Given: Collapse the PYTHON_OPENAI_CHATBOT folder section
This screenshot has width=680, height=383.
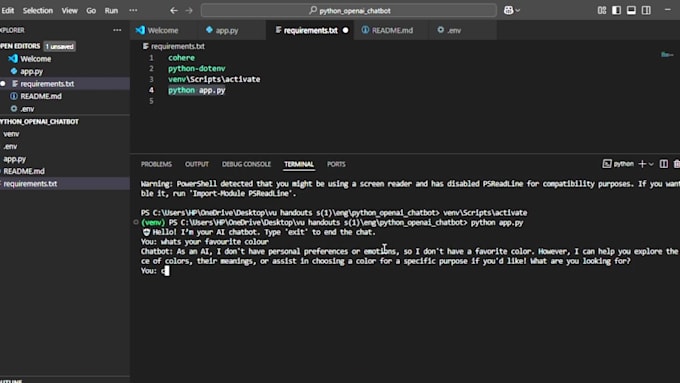Looking at the screenshot, I should (39, 121).
